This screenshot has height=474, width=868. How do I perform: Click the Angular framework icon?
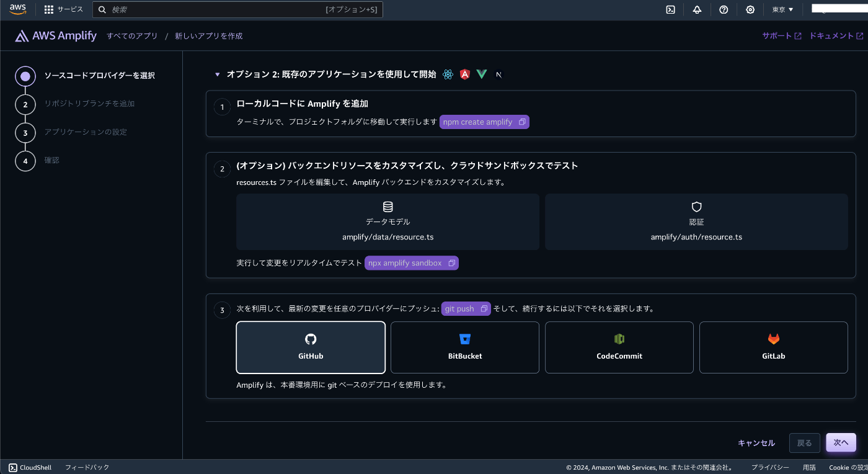464,74
